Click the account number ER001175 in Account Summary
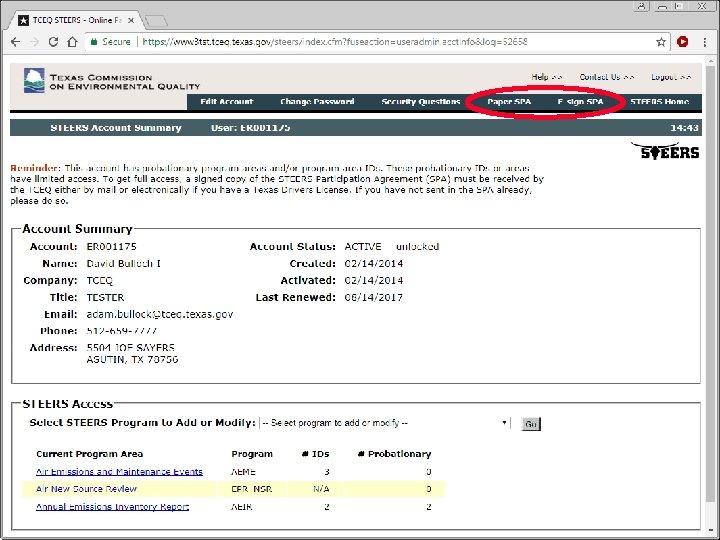This screenshot has height=540, width=720. [x=112, y=247]
